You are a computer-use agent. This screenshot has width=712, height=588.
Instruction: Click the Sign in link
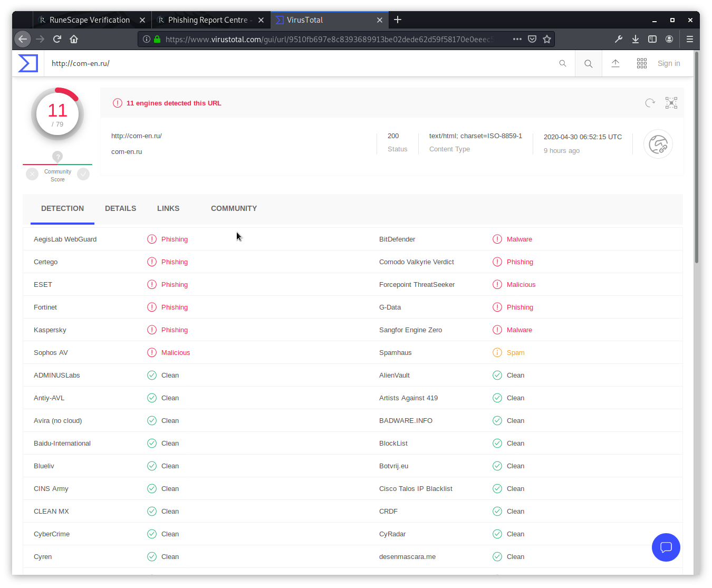669,63
